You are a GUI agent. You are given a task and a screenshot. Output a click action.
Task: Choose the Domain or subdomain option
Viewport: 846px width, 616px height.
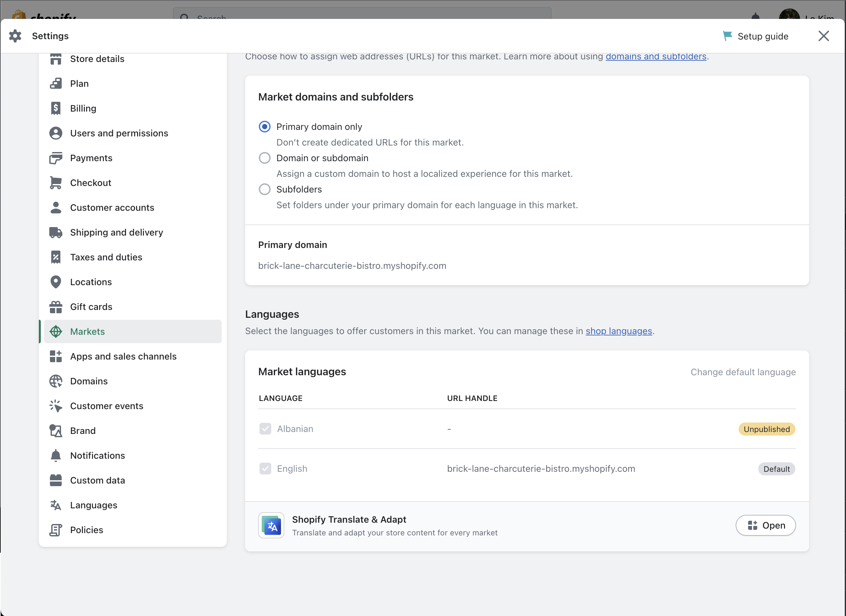tap(264, 158)
